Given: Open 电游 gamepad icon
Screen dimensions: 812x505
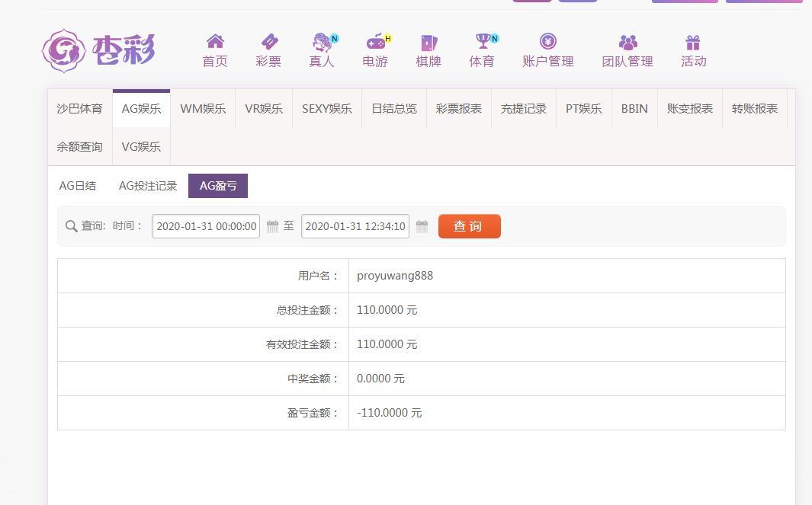Looking at the screenshot, I should click(375, 42).
